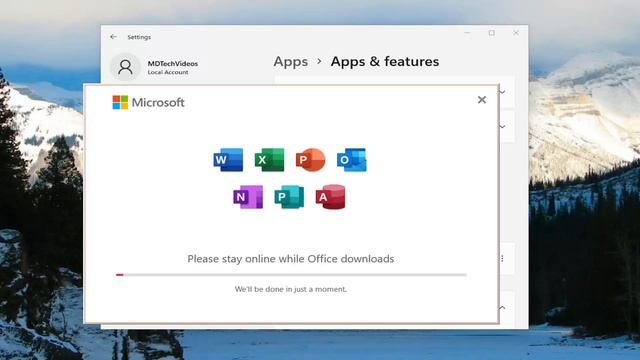Close the Settings window
This screenshot has width=640, height=360.
coord(516,33)
